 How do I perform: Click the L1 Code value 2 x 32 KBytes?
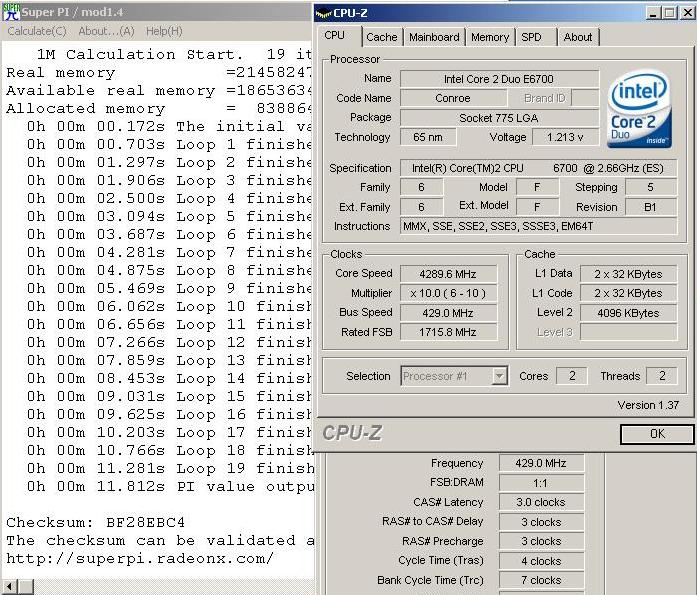tap(629, 293)
